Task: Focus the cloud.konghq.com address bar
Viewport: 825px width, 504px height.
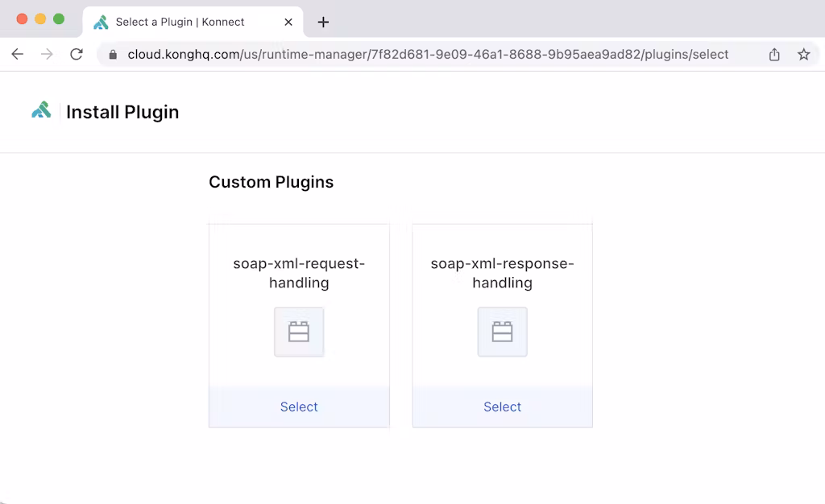Action: [x=427, y=55]
